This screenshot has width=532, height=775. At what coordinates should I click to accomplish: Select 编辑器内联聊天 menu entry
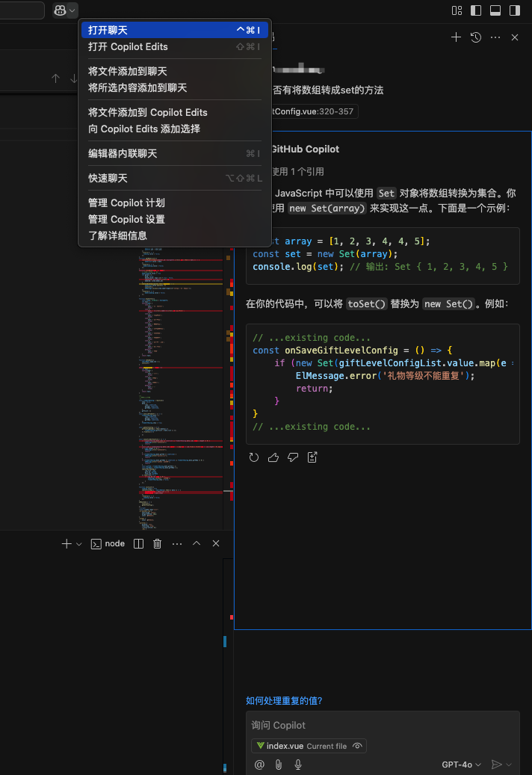[174, 153]
